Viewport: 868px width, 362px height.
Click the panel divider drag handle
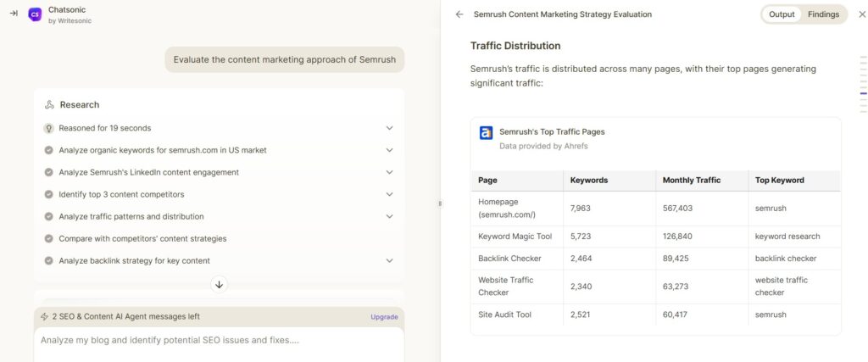pyautogui.click(x=440, y=203)
